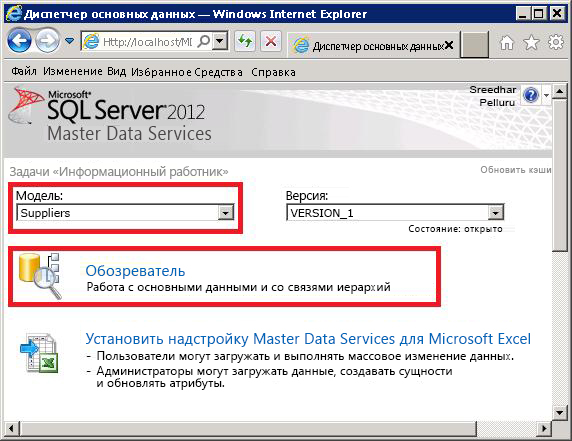Click the browser Back arrow button

[x=19, y=41]
